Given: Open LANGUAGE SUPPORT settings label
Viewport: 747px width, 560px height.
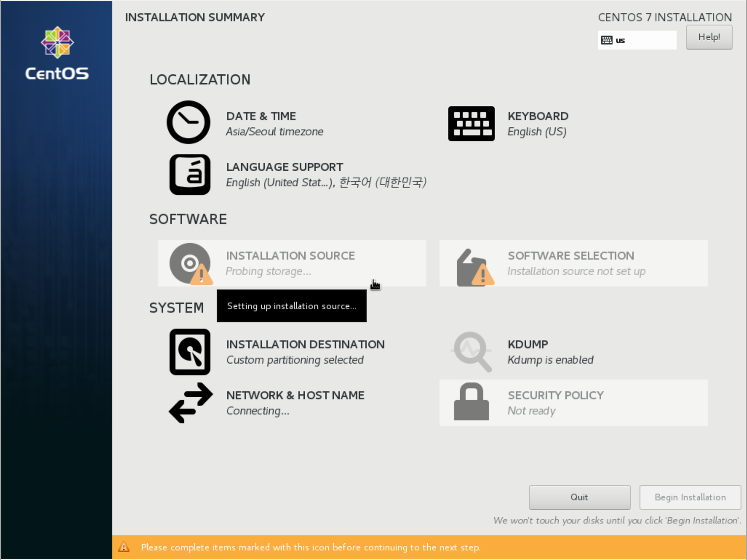Looking at the screenshot, I should pyautogui.click(x=285, y=167).
